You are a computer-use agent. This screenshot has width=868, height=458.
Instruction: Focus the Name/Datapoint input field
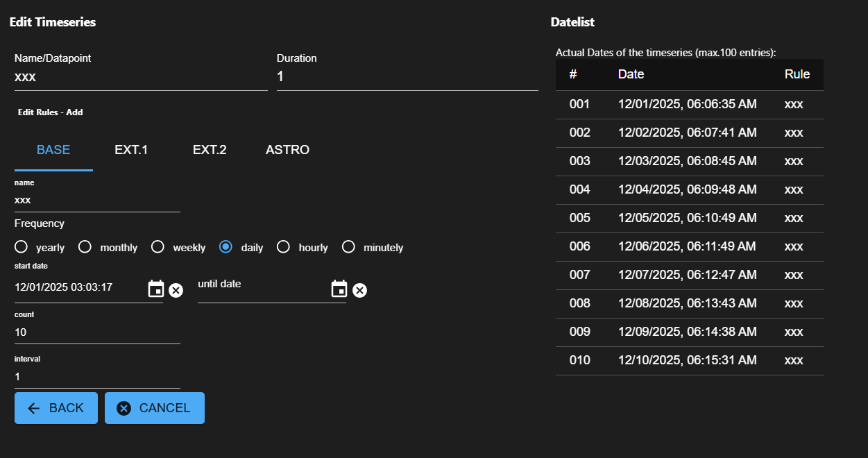pos(140,78)
